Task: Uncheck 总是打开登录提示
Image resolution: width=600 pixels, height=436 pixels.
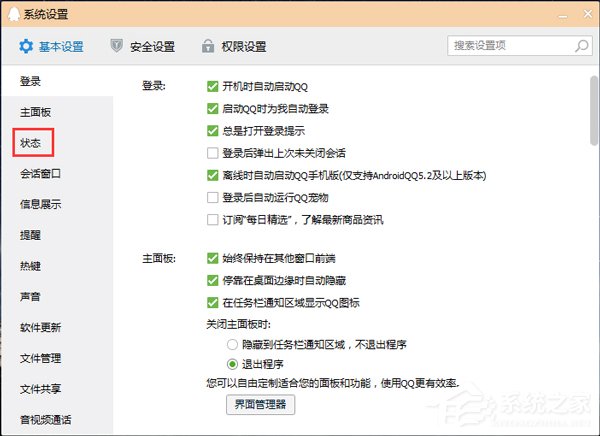Action: point(212,131)
